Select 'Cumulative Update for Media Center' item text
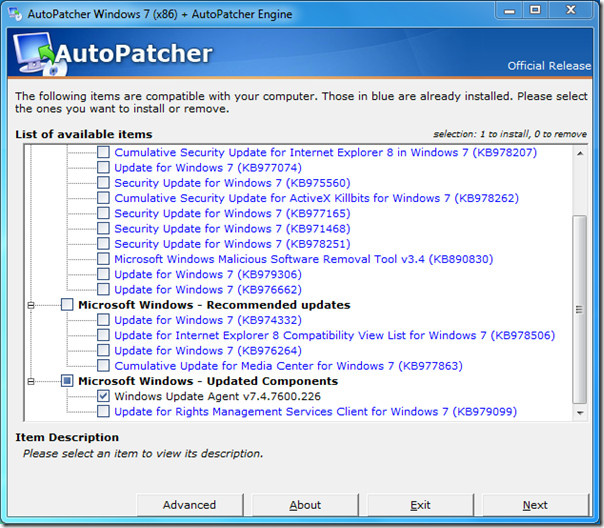Image resolution: width=604 pixels, height=528 pixels. [289, 366]
